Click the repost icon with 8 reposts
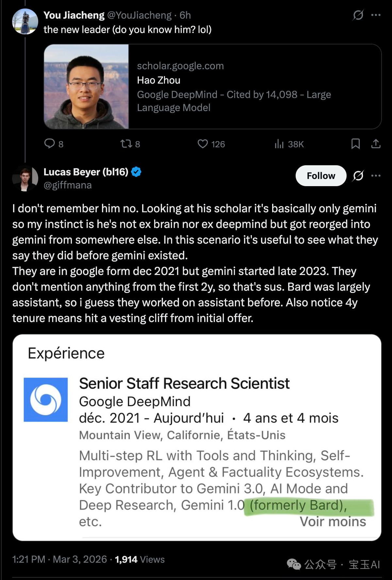The width and height of the screenshot is (392, 580). (x=126, y=144)
